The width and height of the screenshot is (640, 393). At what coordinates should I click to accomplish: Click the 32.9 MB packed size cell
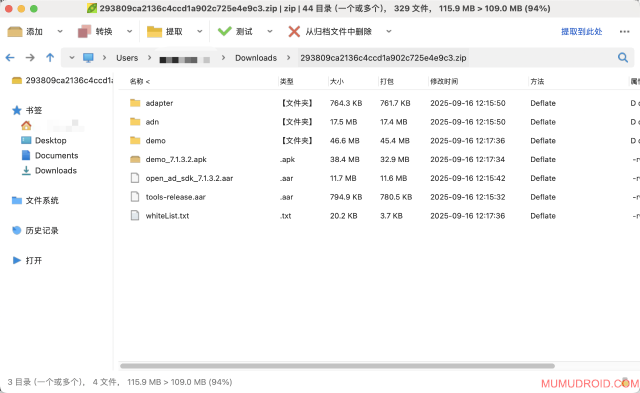395,160
